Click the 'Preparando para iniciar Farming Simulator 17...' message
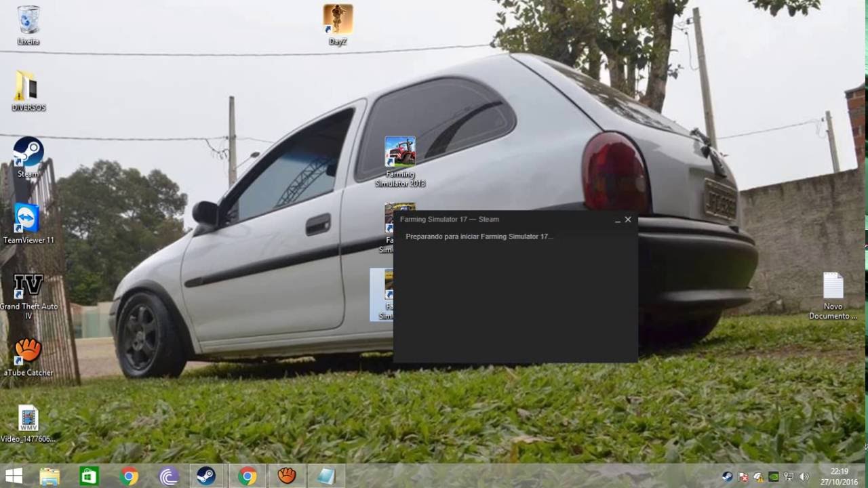This screenshot has height=488, width=868. click(x=479, y=237)
